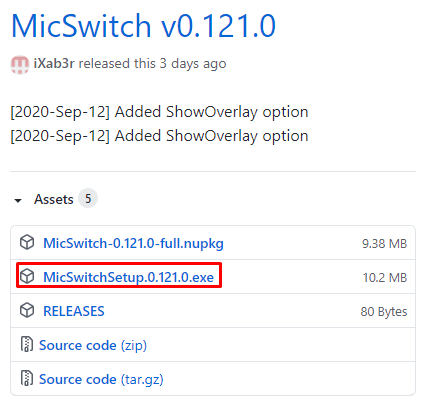Click the zip file icon beside Source code (zip)
Viewport: 432px width, 406px height.
[27, 344]
